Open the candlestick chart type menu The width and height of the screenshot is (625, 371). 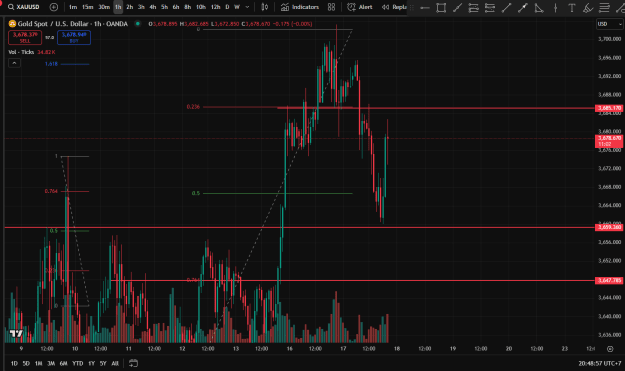coord(264,7)
